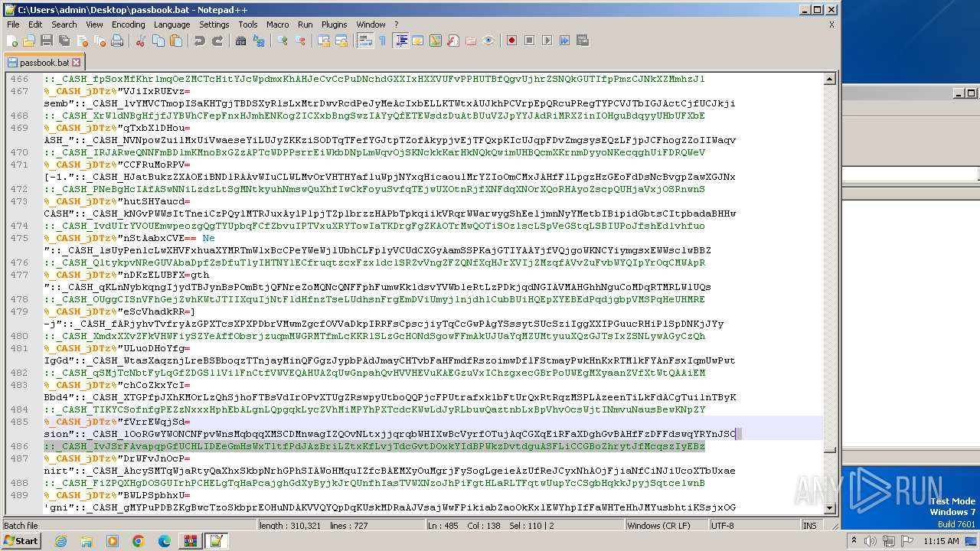Print the document using the Print icon
This screenshot has width=980, height=551.
(117, 41)
